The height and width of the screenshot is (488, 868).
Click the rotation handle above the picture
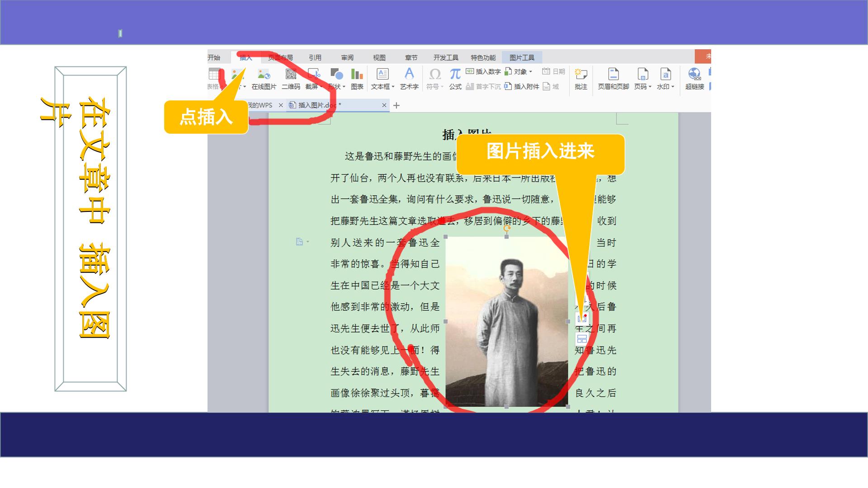(x=507, y=228)
